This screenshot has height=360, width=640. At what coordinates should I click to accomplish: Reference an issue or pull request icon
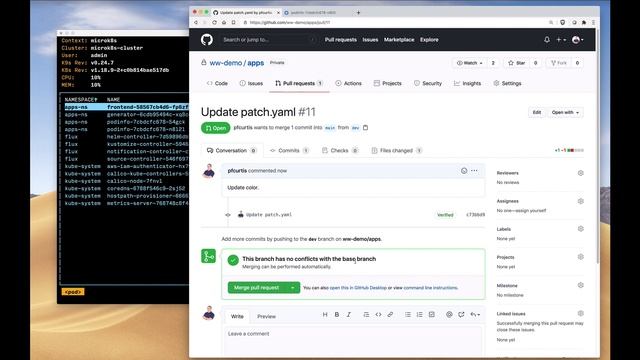(461, 314)
